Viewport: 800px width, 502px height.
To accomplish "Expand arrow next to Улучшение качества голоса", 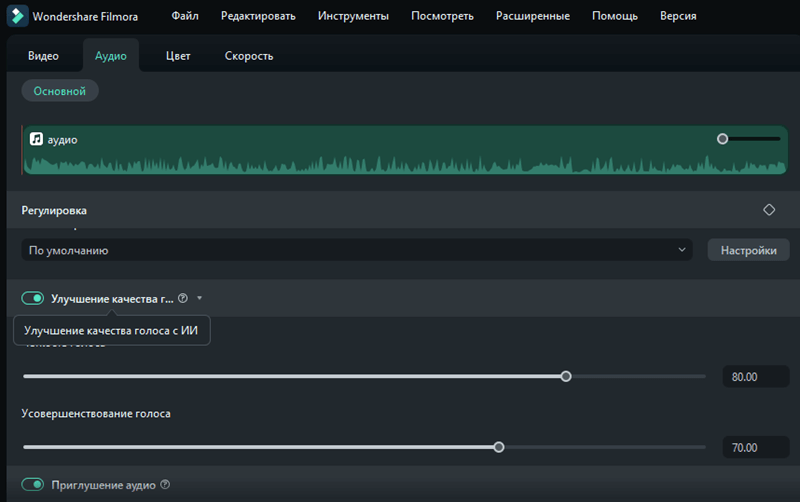I will click(200, 298).
